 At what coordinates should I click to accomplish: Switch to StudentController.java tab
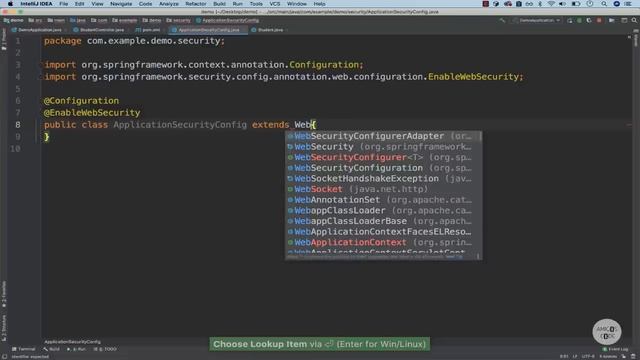click(x=99, y=30)
